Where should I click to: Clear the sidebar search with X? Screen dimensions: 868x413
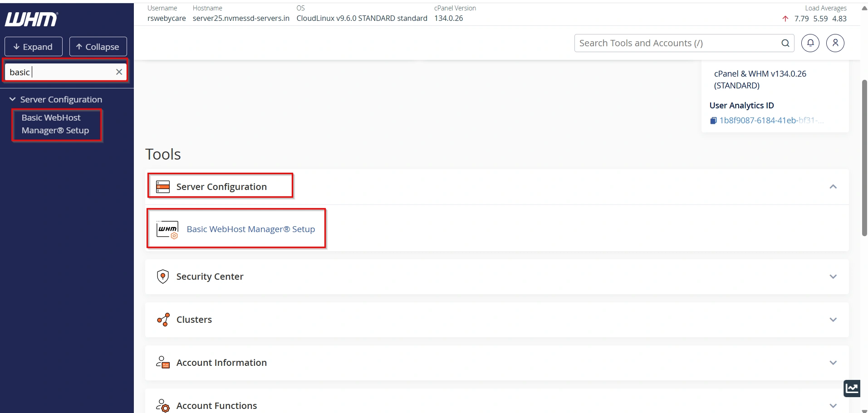119,72
